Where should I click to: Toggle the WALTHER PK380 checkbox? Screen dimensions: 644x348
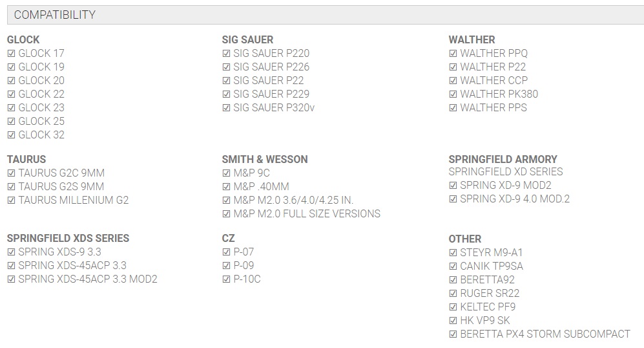[x=453, y=94]
